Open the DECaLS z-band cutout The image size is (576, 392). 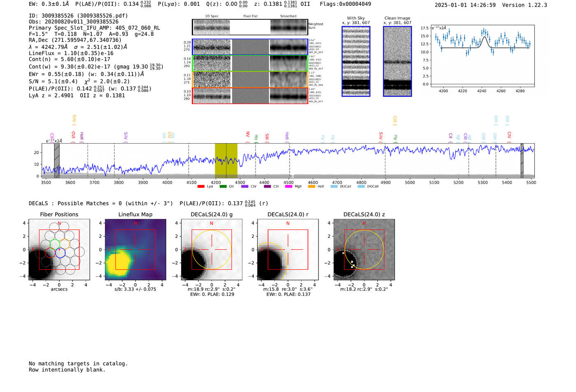[x=364, y=250]
